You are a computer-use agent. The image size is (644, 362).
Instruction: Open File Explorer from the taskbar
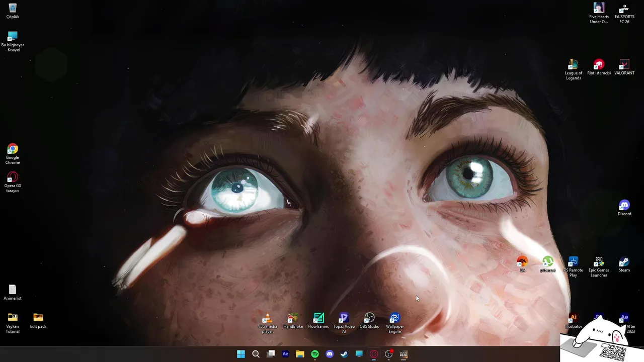[x=300, y=354]
